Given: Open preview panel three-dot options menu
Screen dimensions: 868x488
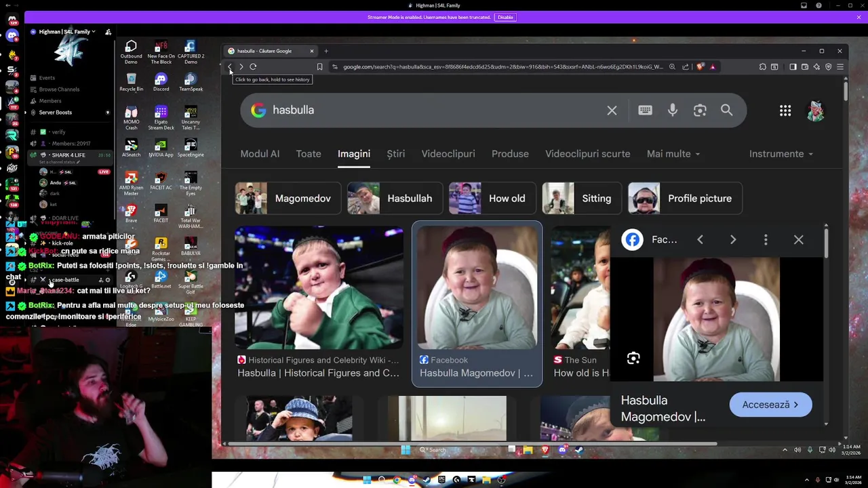Looking at the screenshot, I should [x=766, y=239].
